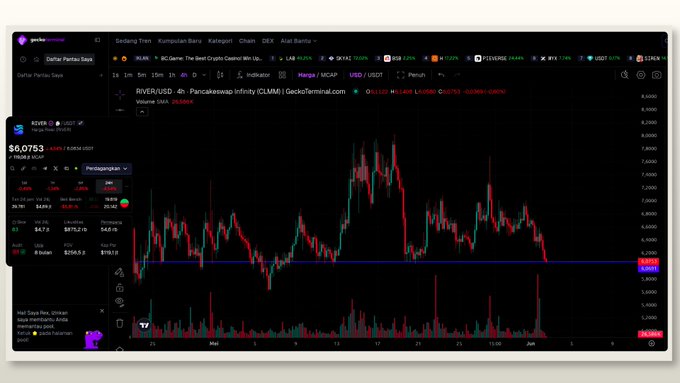Open the Perdagangkan trade dropdown
The width and height of the screenshot is (680, 383).
(x=107, y=168)
